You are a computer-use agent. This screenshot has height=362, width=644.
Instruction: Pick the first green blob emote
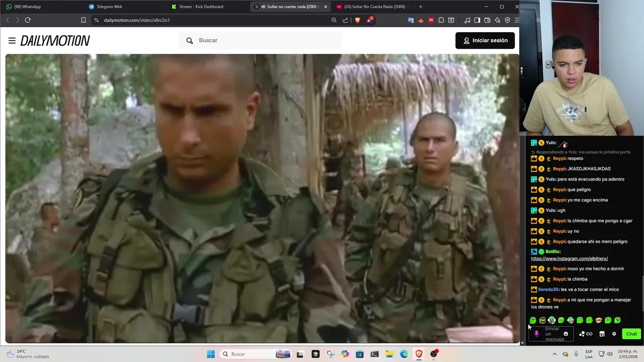click(x=533, y=320)
